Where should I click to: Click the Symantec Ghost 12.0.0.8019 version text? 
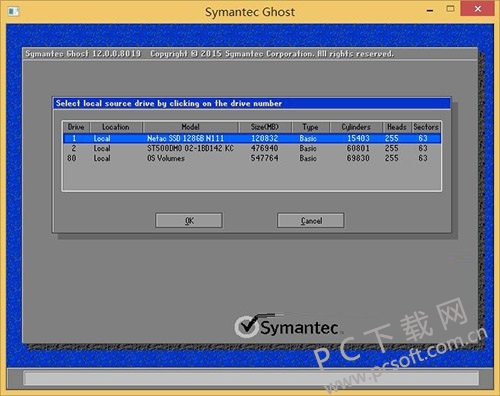[x=83, y=54]
